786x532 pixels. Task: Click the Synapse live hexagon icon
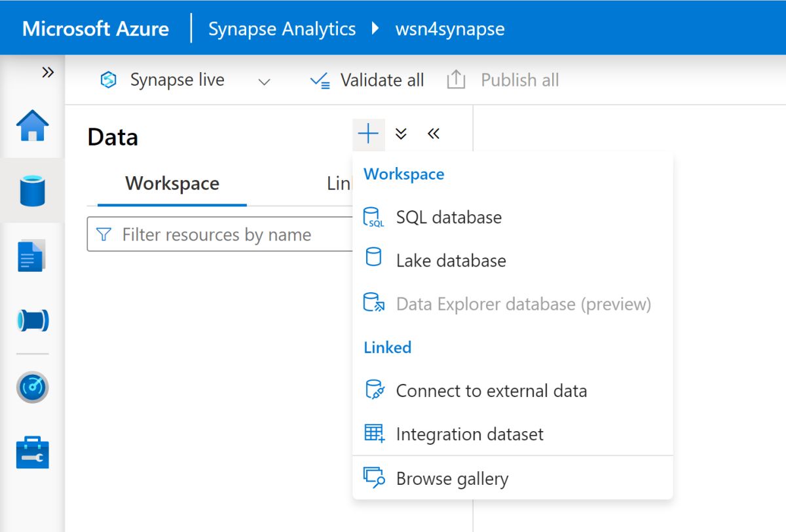pos(108,81)
